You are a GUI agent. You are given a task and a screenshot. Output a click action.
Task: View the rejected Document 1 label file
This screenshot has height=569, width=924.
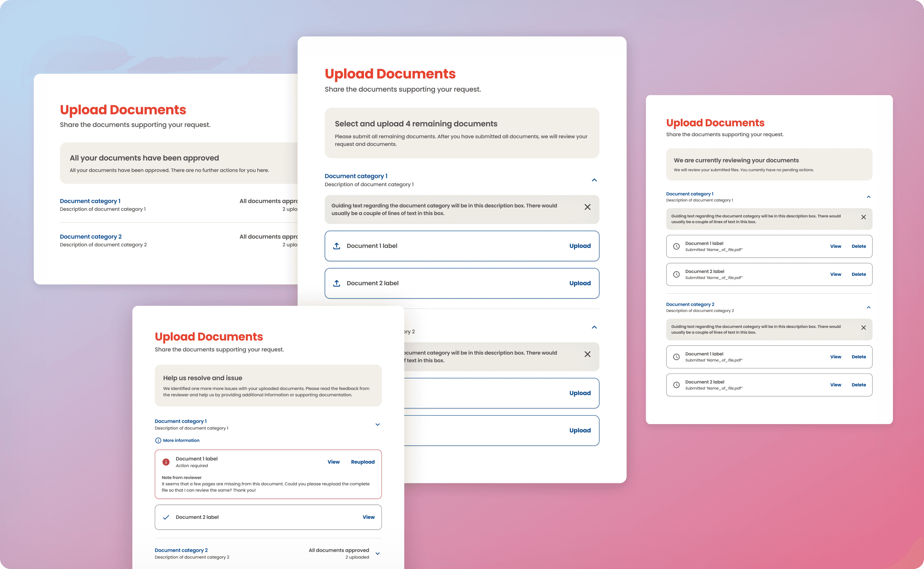point(333,462)
